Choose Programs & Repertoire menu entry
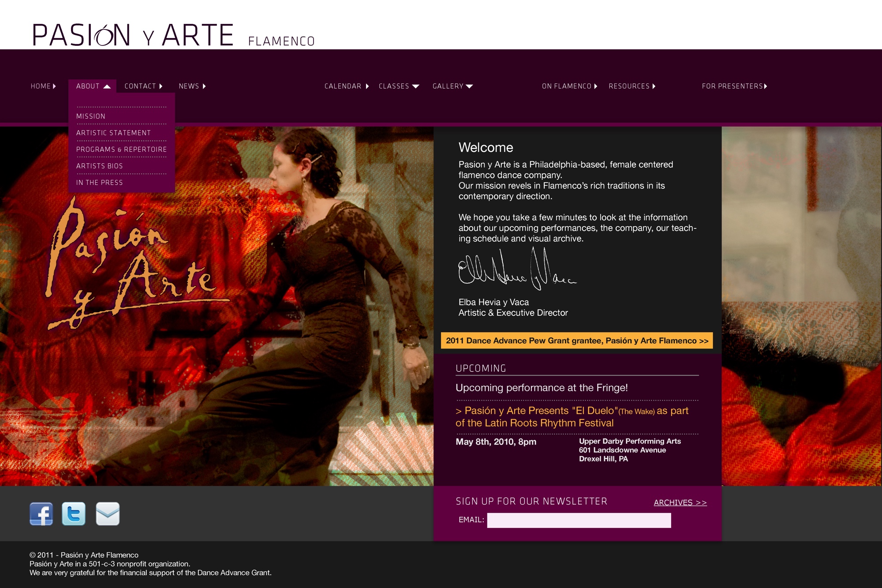 [121, 150]
